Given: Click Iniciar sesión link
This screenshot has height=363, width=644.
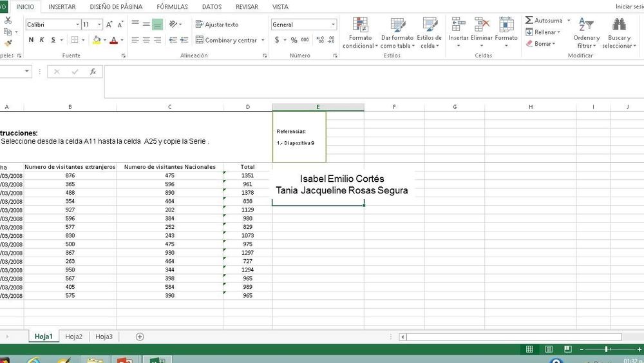Looking at the screenshot, I should 629,6.
